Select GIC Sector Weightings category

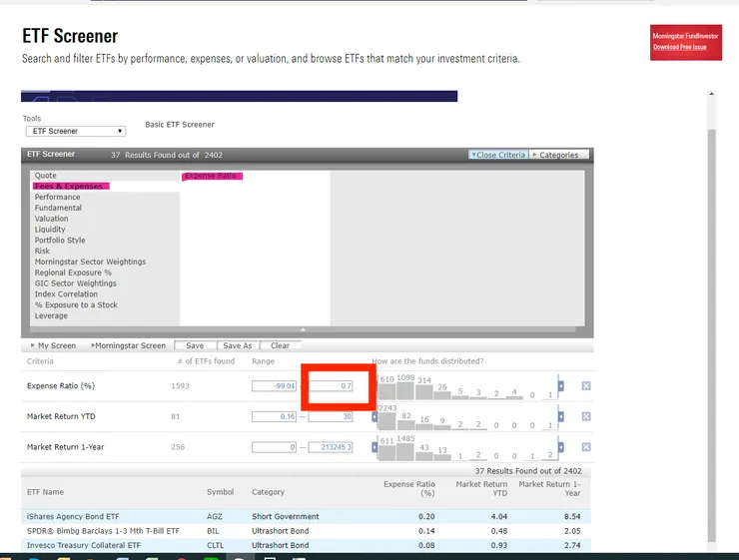click(76, 284)
